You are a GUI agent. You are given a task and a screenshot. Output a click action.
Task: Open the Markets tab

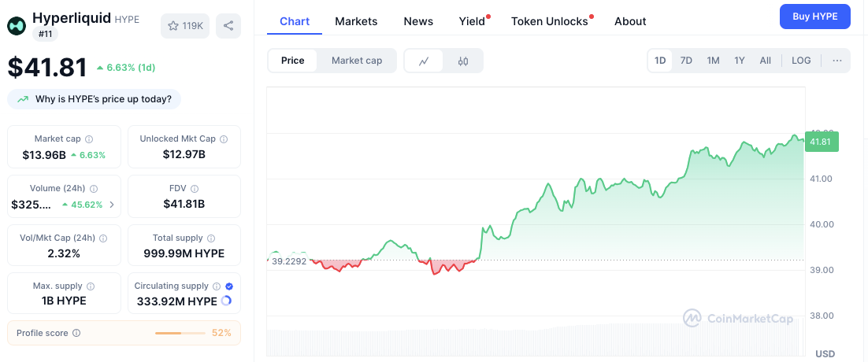click(356, 21)
